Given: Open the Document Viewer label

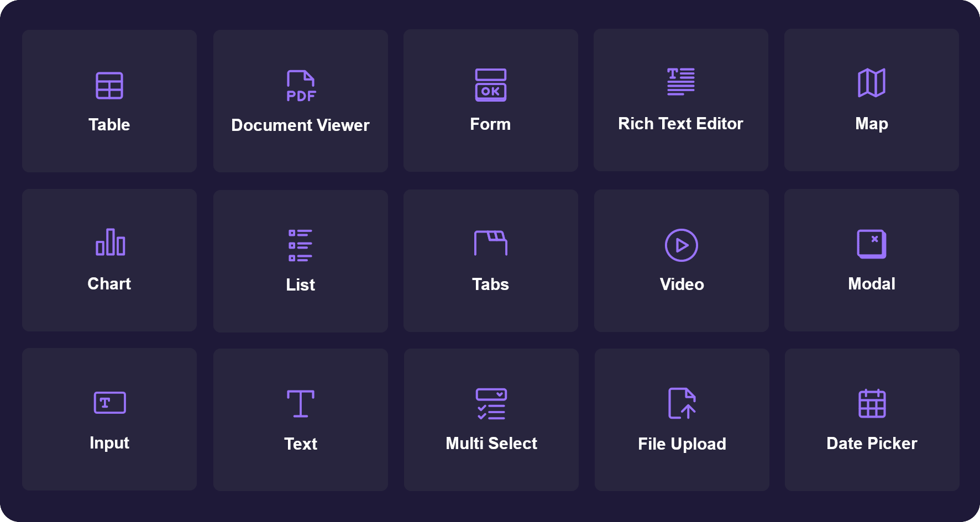Looking at the screenshot, I should 300,125.
